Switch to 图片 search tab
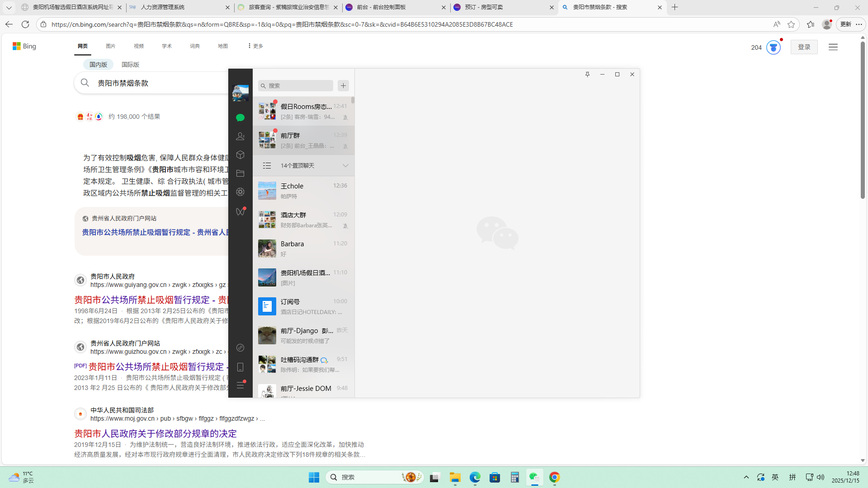The image size is (868, 488). click(110, 46)
